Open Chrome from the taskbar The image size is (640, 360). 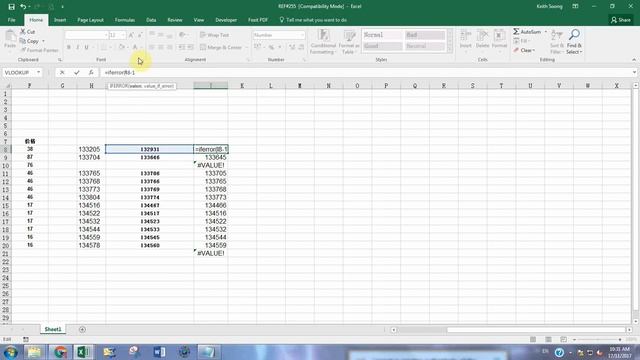click(60, 352)
